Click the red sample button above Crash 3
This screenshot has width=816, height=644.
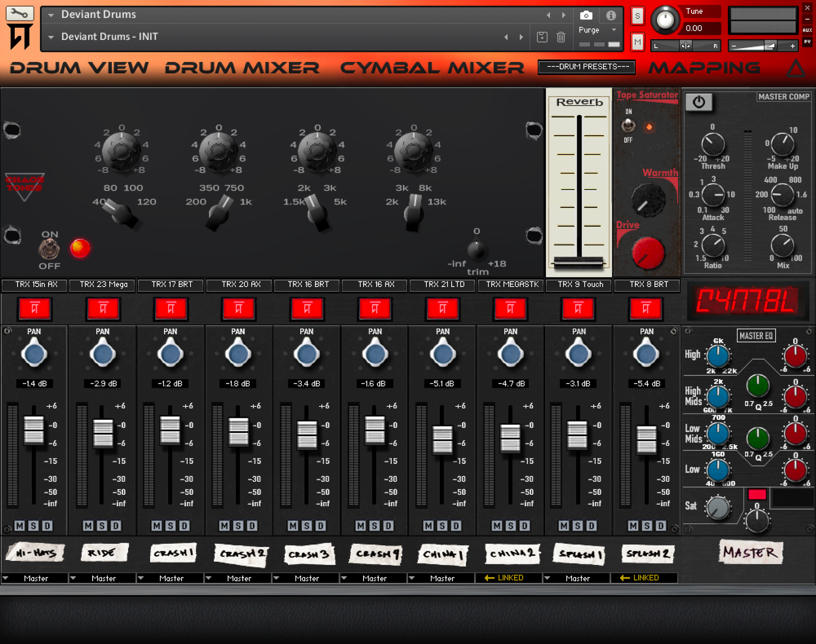(307, 308)
